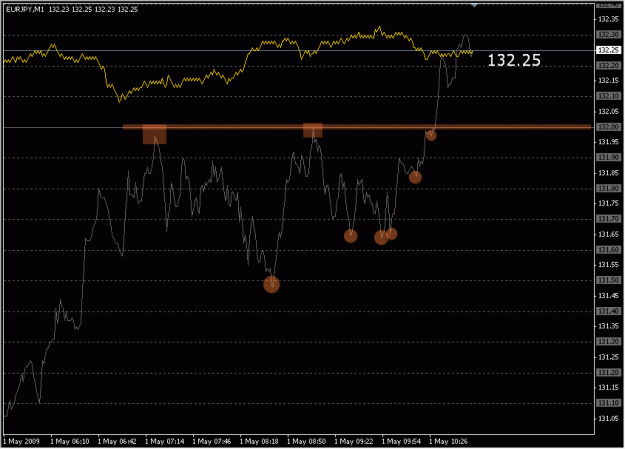
Task: Click the '1 May 09:22' time label
Action: [x=354, y=441]
